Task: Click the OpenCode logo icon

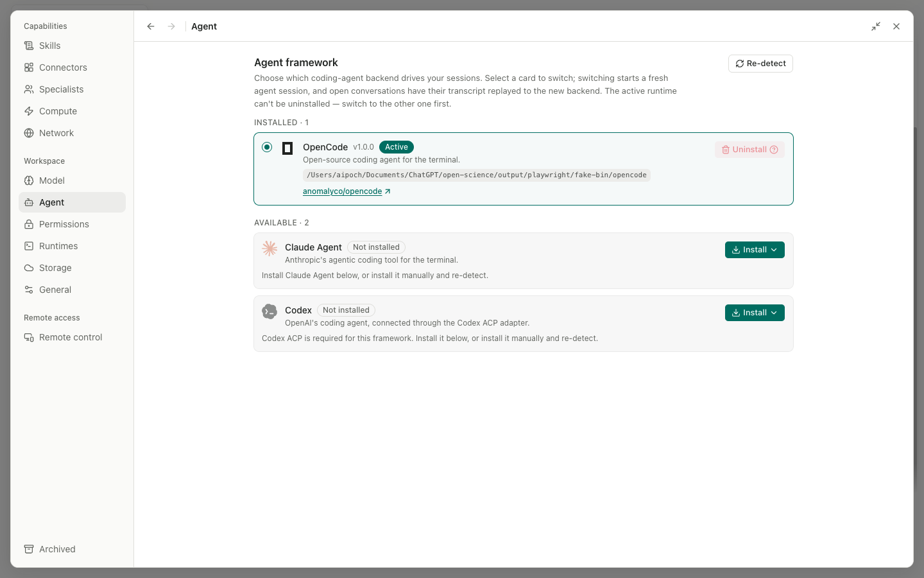Action: point(287,148)
